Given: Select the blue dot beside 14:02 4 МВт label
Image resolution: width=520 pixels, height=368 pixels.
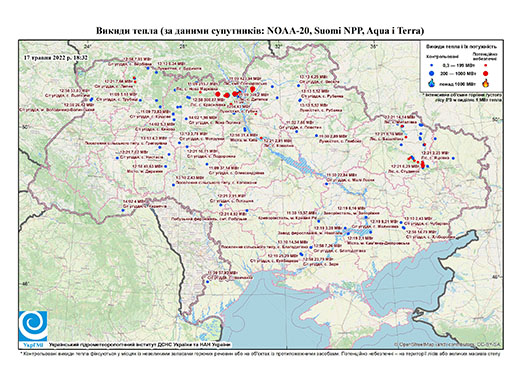Looking at the screenshot, I should tap(123, 210).
